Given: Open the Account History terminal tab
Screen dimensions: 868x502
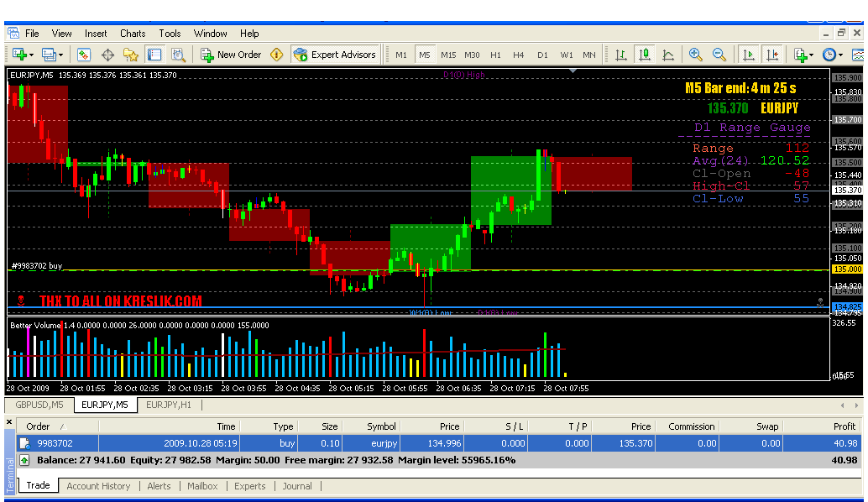Looking at the screenshot, I should point(98,486).
